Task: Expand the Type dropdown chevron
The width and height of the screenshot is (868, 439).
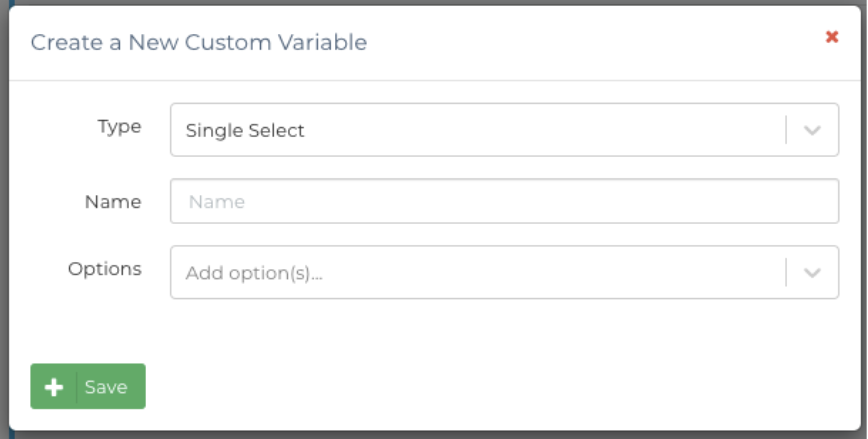Action: (x=812, y=130)
